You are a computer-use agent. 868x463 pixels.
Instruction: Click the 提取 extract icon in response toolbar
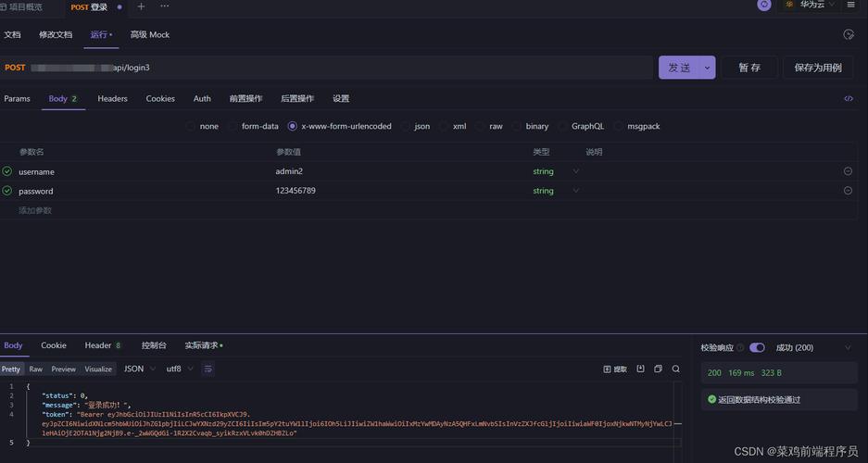click(615, 369)
